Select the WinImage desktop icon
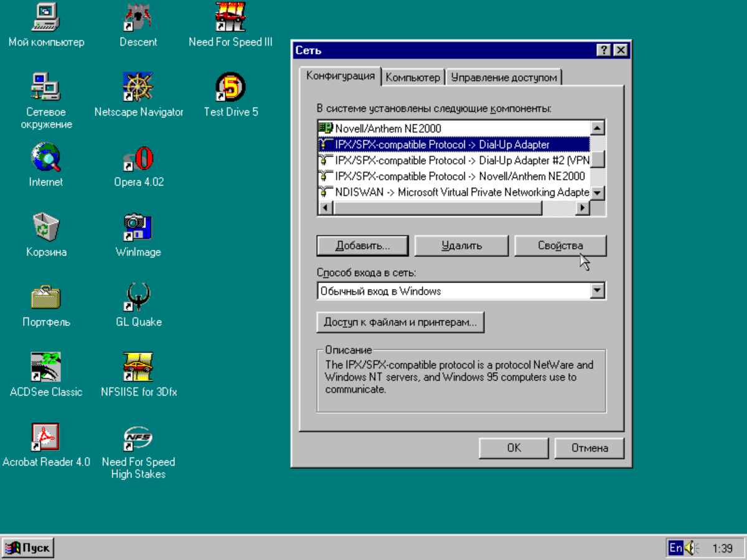The image size is (747, 560). pyautogui.click(x=138, y=229)
